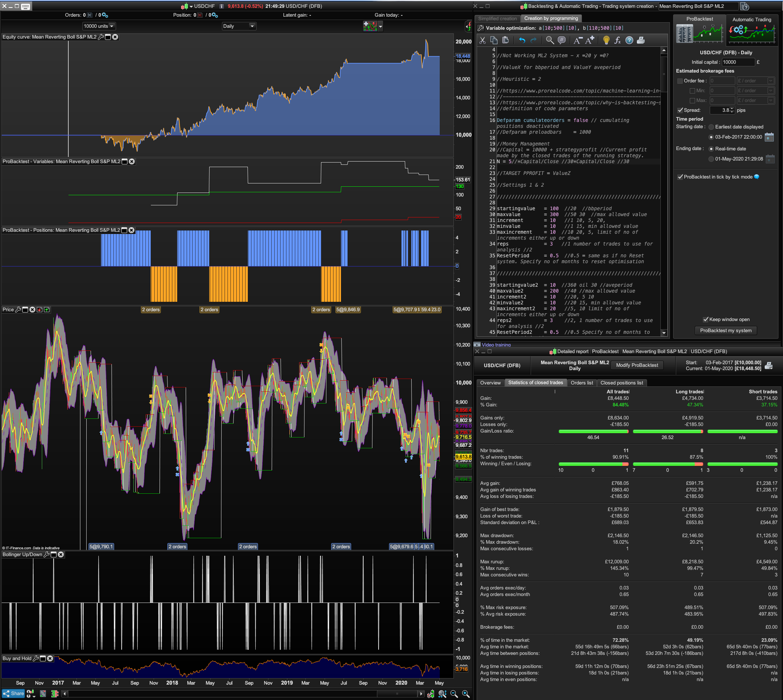Click the light bulb help icon
The image size is (783, 700).
[606, 41]
